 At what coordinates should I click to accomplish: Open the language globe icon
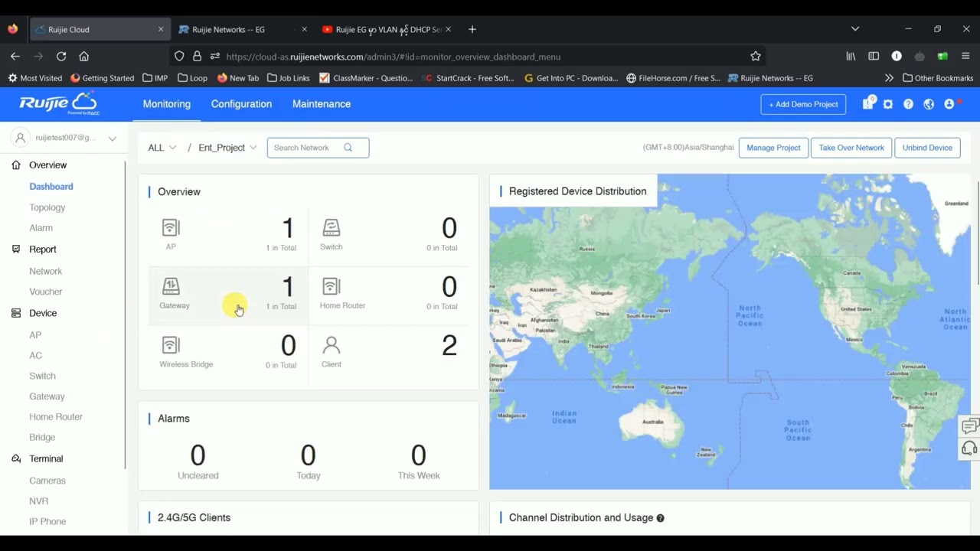tap(929, 104)
